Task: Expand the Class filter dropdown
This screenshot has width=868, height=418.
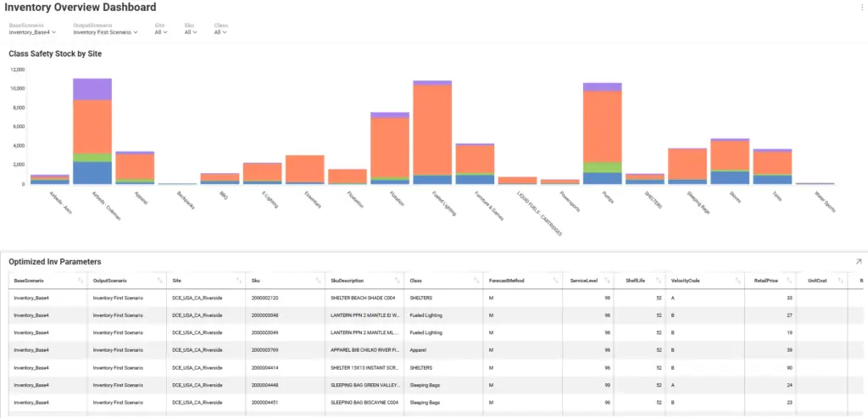Action: click(x=220, y=32)
